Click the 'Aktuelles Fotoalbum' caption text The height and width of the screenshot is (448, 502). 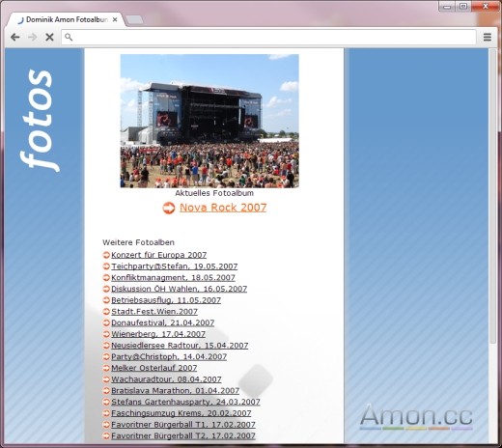point(214,193)
